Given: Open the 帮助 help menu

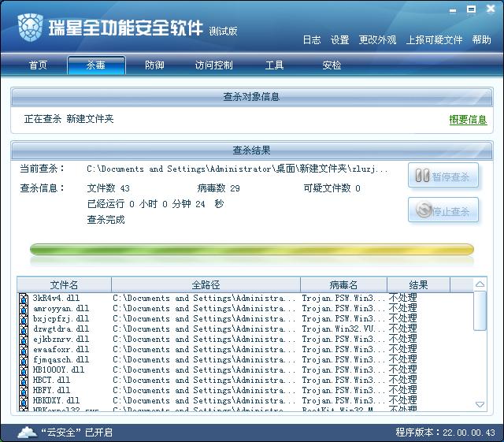Looking at the screenshot, I should tap(481, 40).
